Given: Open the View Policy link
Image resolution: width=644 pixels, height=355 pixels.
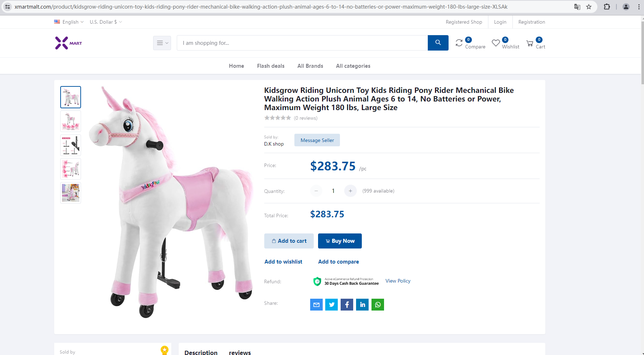Looking at the screenshot, I should click(398, 281).
